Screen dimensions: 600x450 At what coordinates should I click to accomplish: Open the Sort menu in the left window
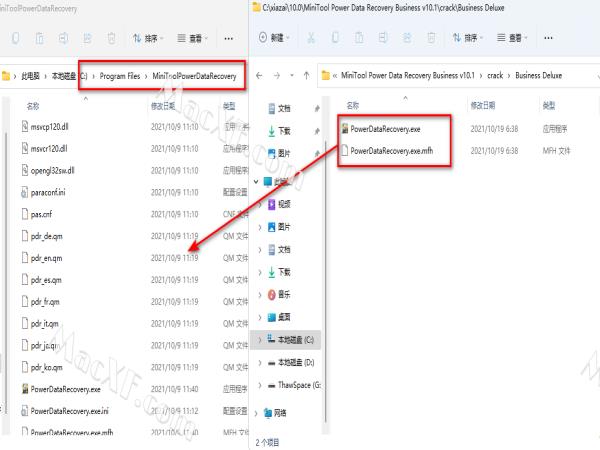[x=148, y=38]
